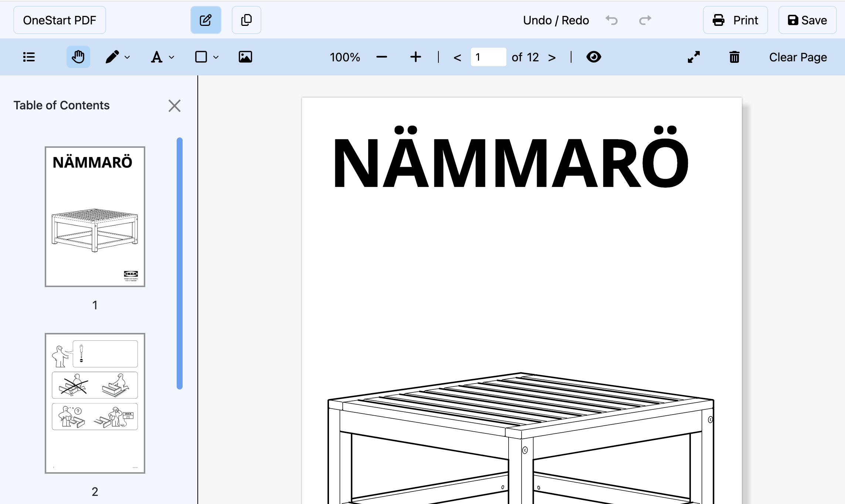Select the pencil draw tool
Image resolution: width=845 pixels, height=504 pixels.
[x=112, y=57]
